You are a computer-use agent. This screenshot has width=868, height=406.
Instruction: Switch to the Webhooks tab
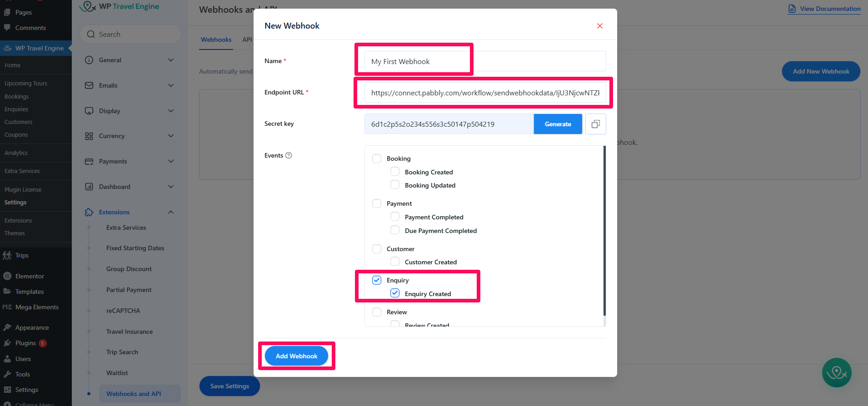pos(216,40)
